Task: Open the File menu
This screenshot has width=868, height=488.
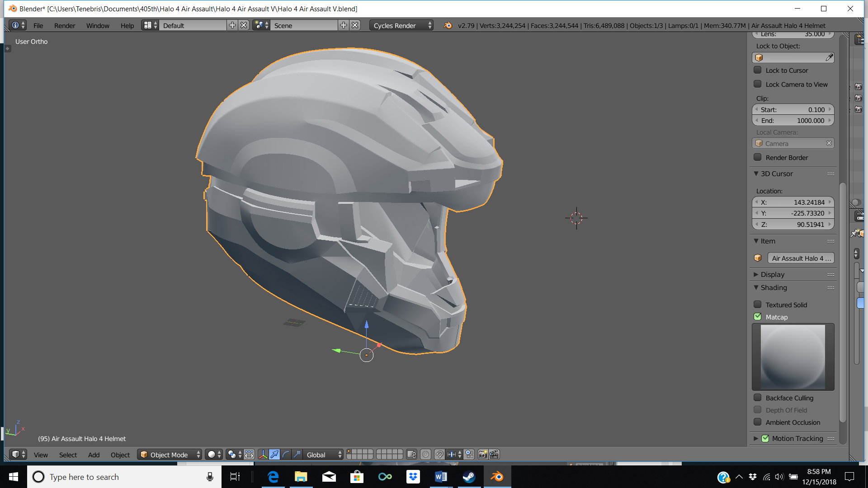Action: coord(38,25)
